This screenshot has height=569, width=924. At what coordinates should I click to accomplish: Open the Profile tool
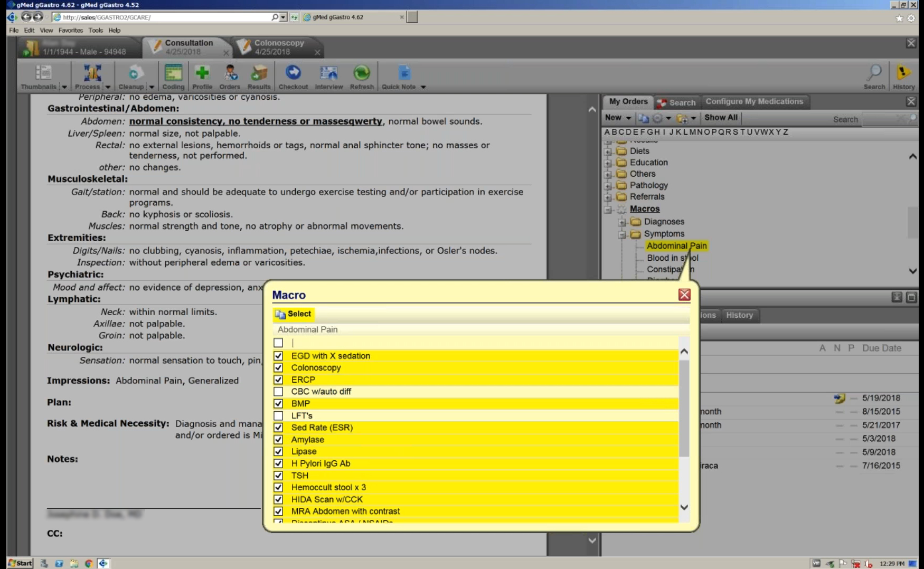pos(202,77)
